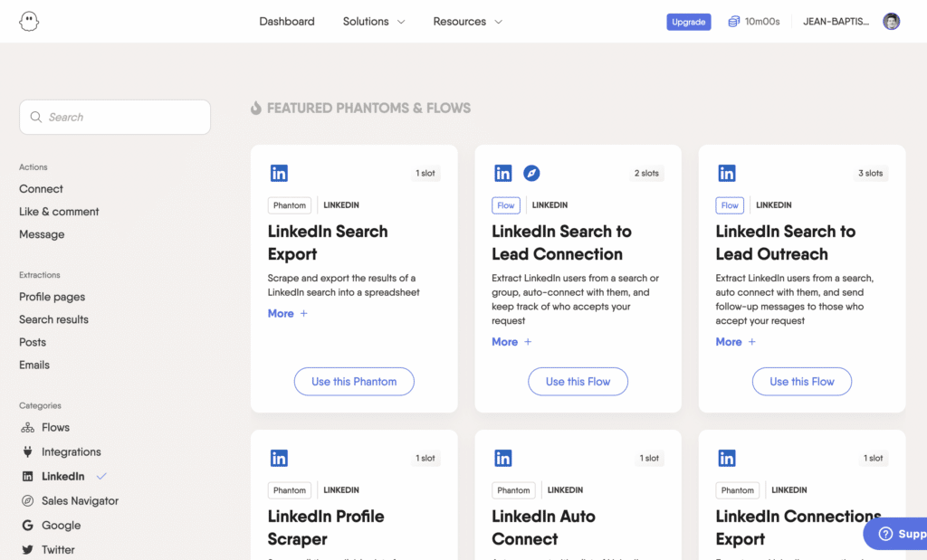Screen dimensions: 927x560
Task: Select the Integrations plug icon
Action: 27,452
